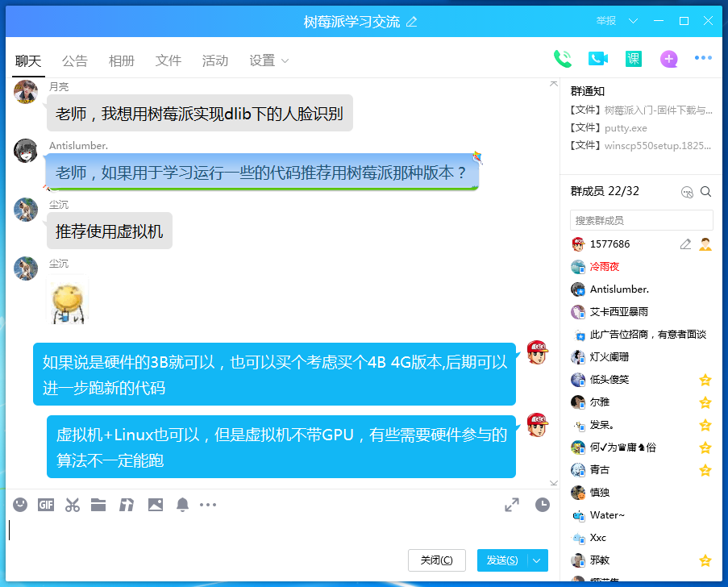Viewport: 728px width, 587px height.
Task: Expand the title bar dropdown next to 举报
Action: [633, 21]
